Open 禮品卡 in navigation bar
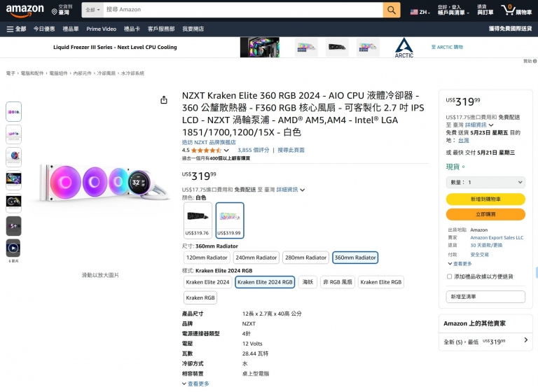This screenshot has height=392, width=538. tap(132, 29)
